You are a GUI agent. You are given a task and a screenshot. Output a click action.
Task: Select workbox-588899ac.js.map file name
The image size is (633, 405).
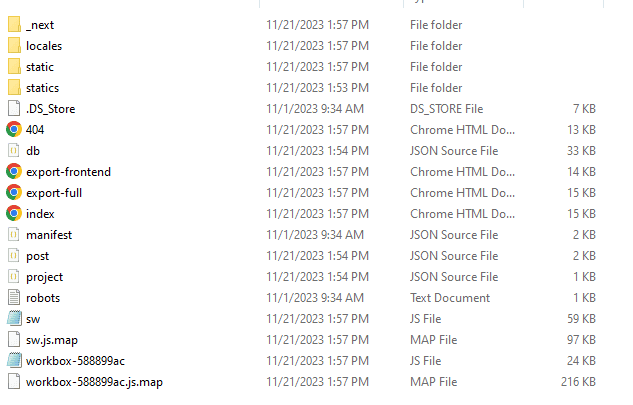[x=94, y=382]
